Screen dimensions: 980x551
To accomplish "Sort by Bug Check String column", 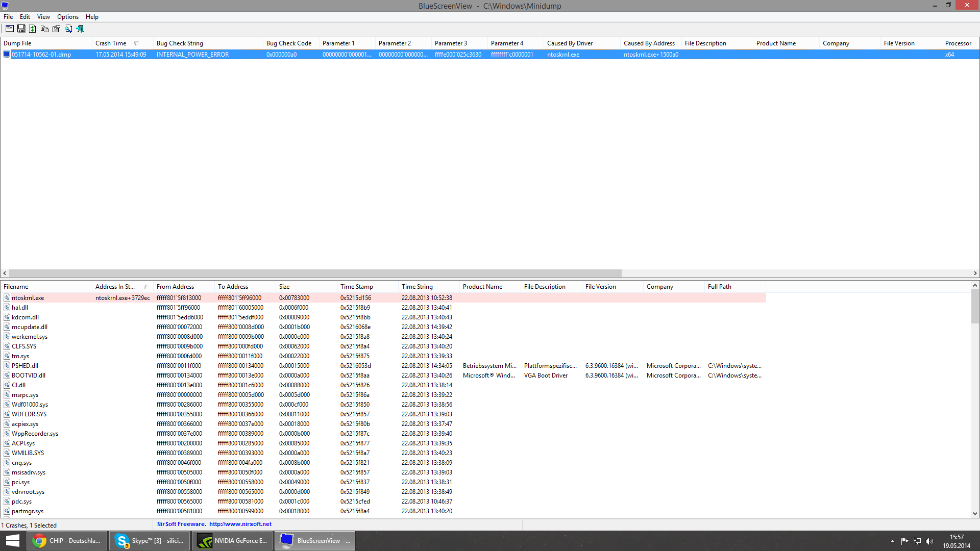I will tap(180, 43).
